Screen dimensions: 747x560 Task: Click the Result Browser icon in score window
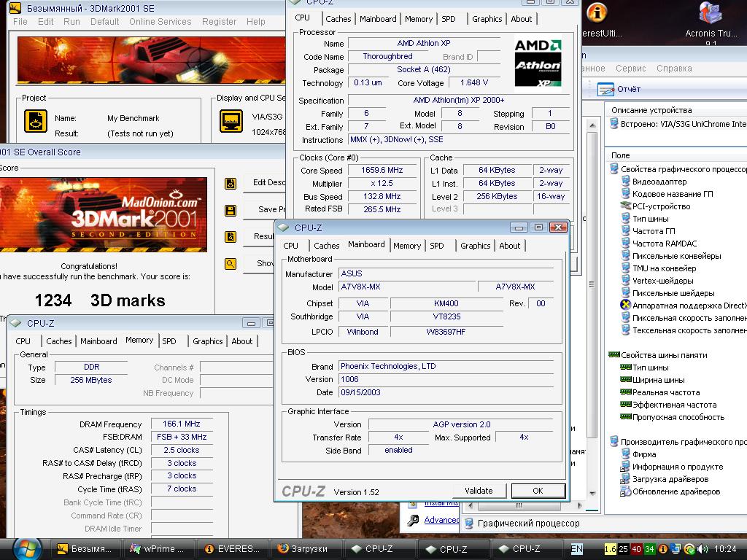tap(231, 237)
